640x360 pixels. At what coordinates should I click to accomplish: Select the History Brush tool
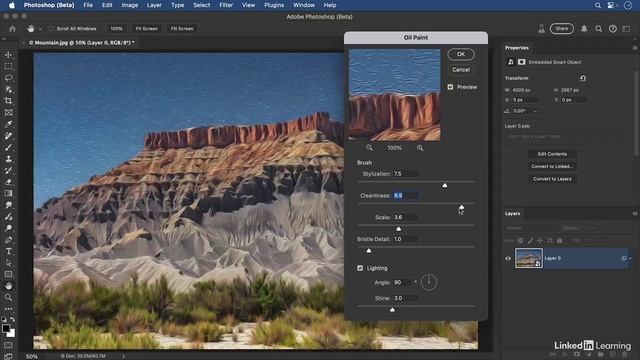9,170
